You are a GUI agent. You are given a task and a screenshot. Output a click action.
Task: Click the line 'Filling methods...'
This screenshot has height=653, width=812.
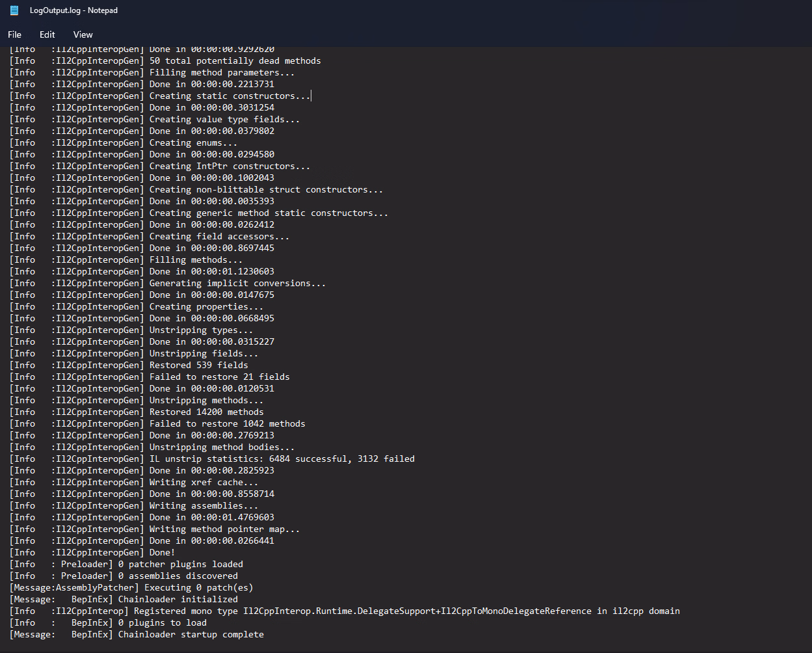pyautogui.click(x=126, y=260)
